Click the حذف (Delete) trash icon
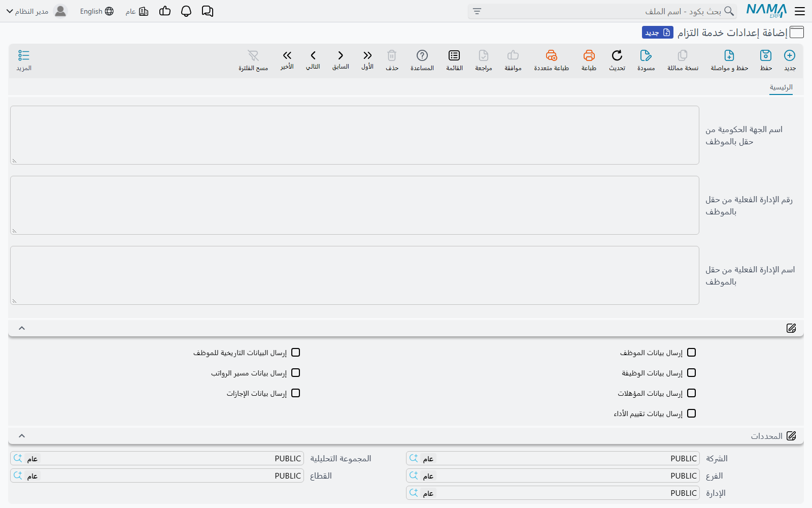This screenshot has width=812, height=508. 392,56
